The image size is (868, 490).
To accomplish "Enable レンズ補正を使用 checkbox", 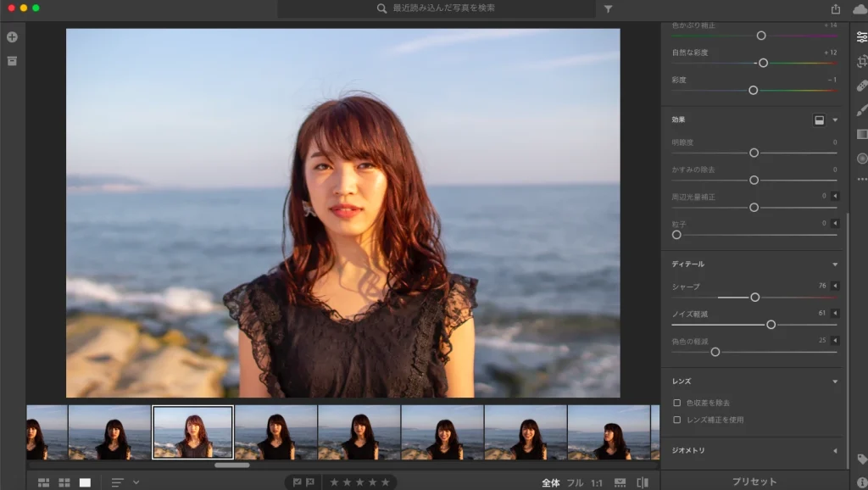I will coord(676,420).
